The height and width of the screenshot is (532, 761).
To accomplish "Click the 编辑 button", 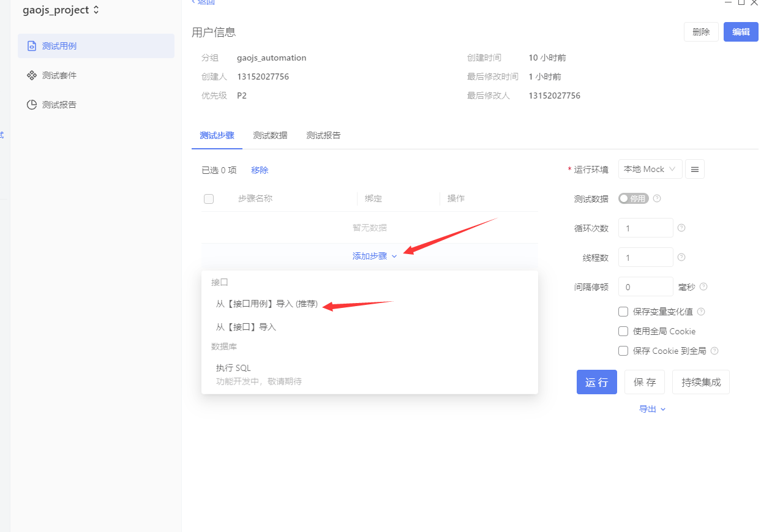I will [x=741, y=32].
